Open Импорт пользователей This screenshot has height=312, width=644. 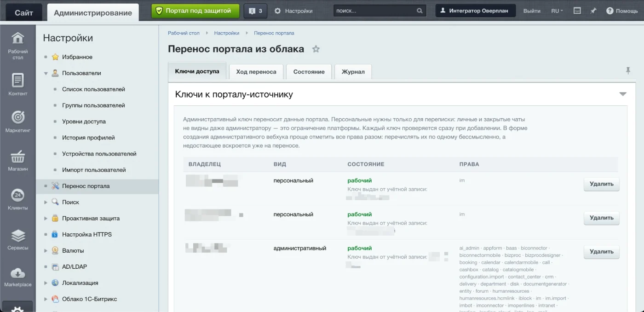94,170
